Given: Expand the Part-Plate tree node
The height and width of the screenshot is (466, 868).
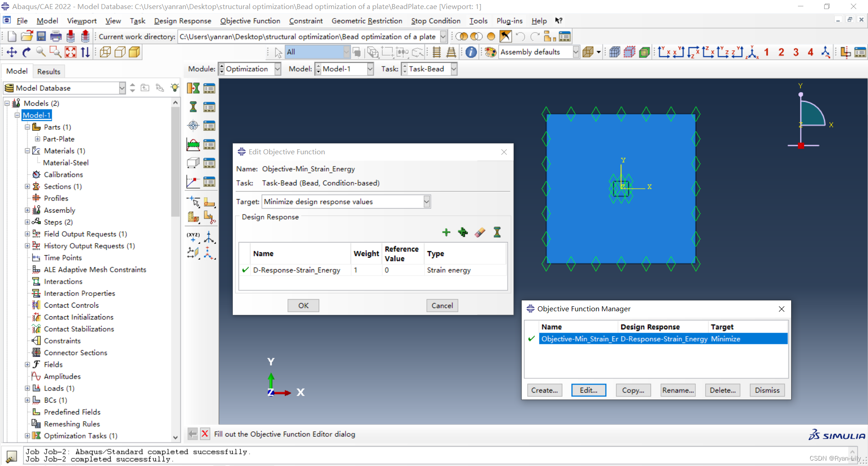Looking at the screenshot, I should pyautogui.click(x=38, y=139).
